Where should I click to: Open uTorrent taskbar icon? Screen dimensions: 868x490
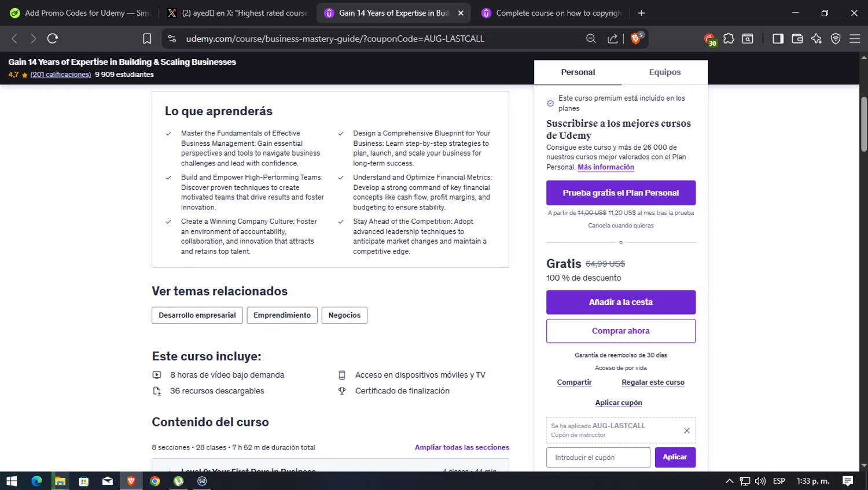178,481
